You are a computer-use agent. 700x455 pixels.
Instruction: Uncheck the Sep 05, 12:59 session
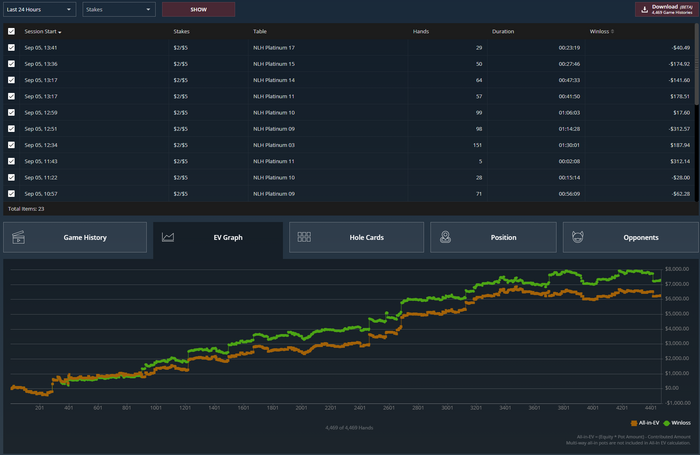click(x=12, y=113)
